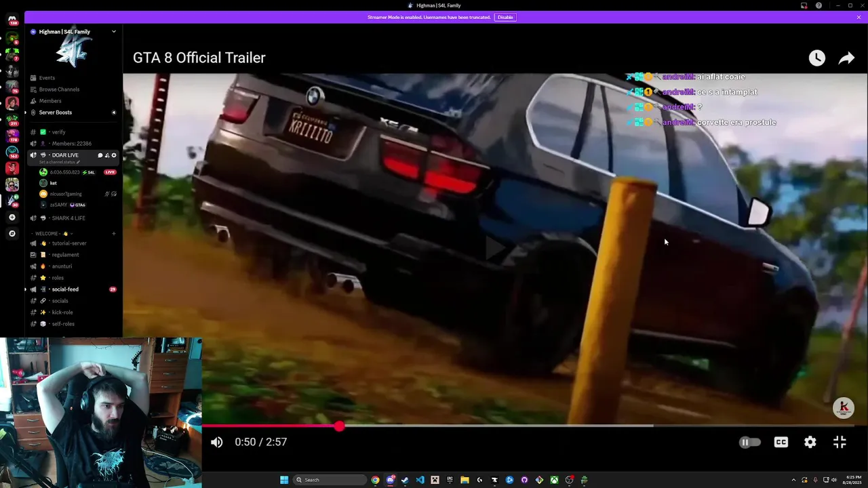This screenshot has width=868, height=488.
Task: Open Steam from the taskbar
Action: pos(405,480)
